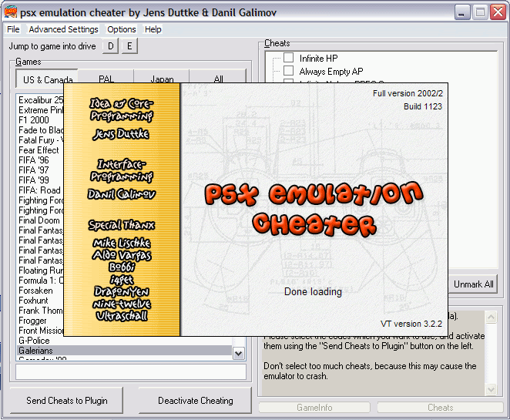Click the description pane scroll-up arrow
The image size is (510, 420).
(491, 317)
